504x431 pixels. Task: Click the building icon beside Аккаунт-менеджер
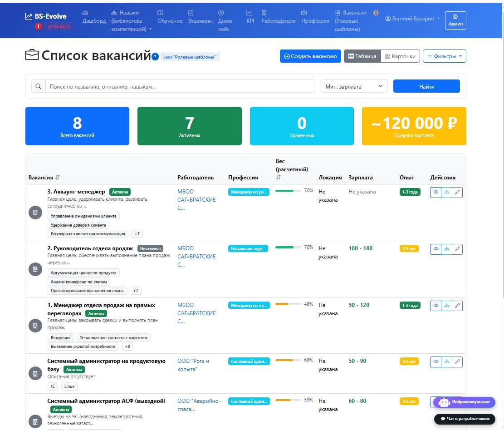(x=35, y=213)
